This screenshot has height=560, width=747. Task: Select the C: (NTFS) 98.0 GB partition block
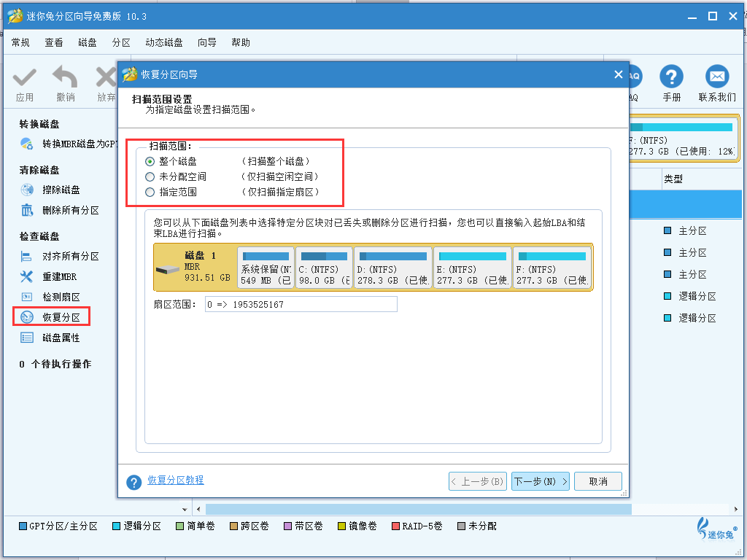click(325, 268)
